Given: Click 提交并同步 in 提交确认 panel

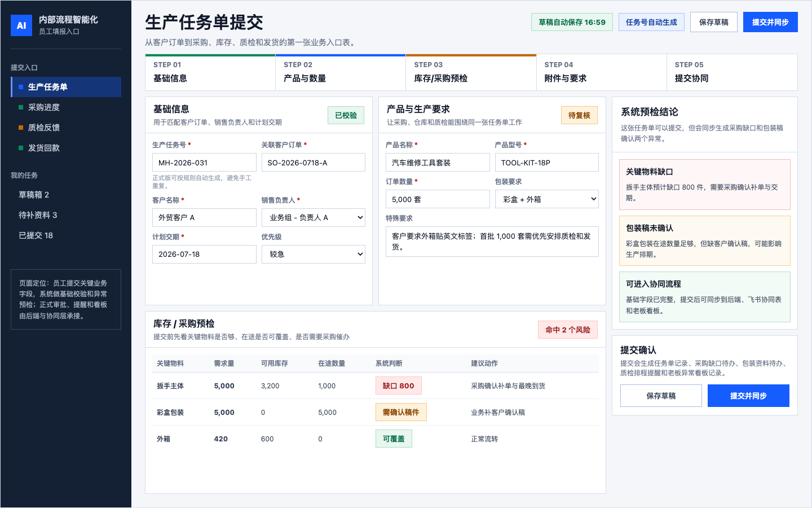Looking at the screenshot, I should [748, 396].
